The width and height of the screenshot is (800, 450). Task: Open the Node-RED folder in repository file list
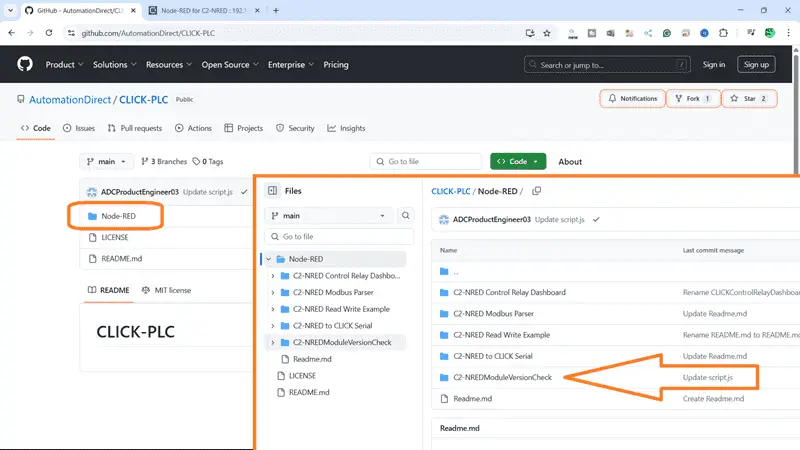[118, 216]
